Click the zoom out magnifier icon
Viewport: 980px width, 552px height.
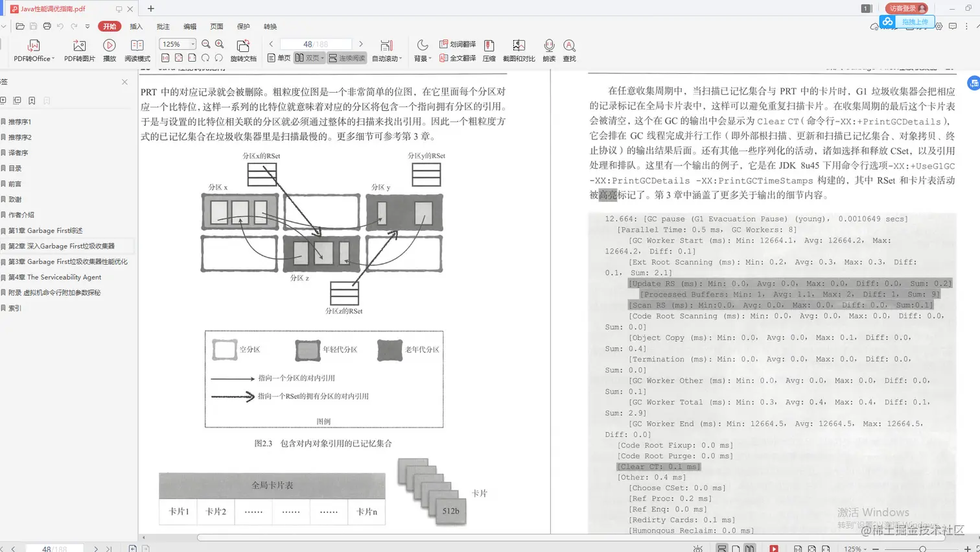(x=205, y=44)
